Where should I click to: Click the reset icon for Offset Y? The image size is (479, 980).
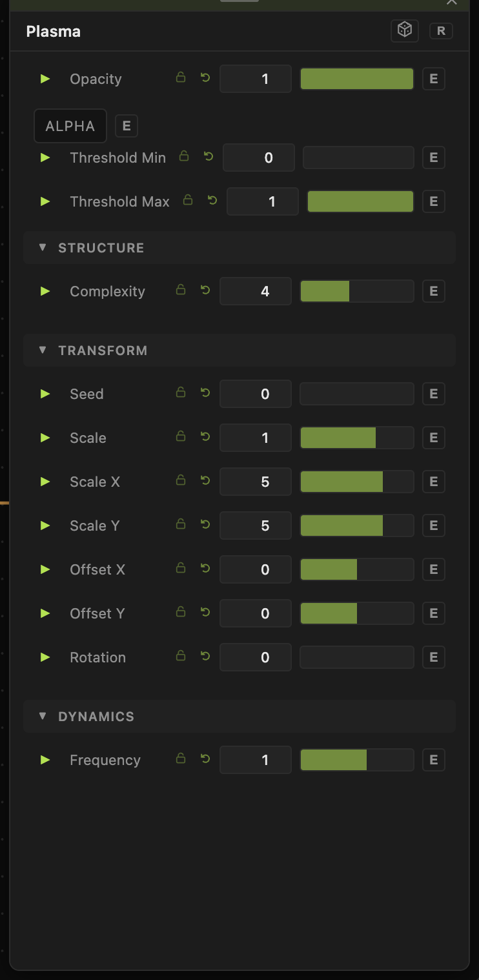click(205, 613)
